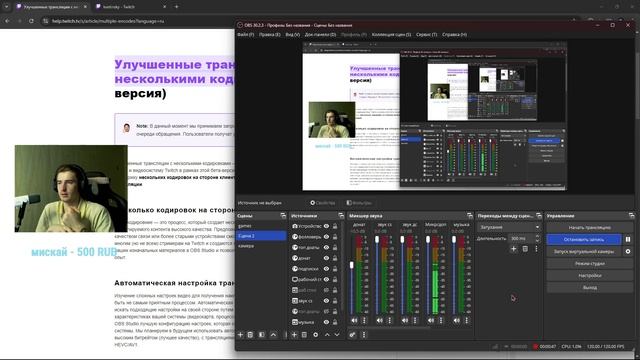The height and width of the screenshot is (360, 640).
Task: Hide the фолловеры source with eye icon
Action: (327, 237)
